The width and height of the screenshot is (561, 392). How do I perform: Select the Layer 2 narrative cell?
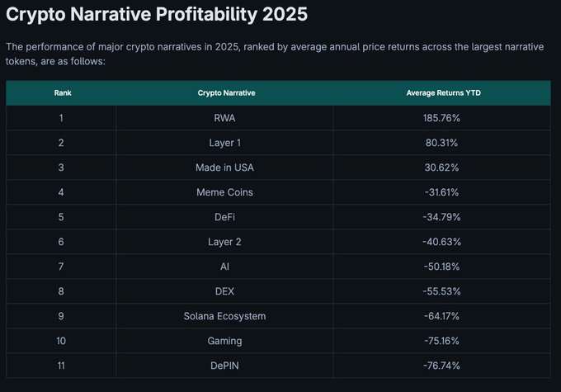pos(224,242)
